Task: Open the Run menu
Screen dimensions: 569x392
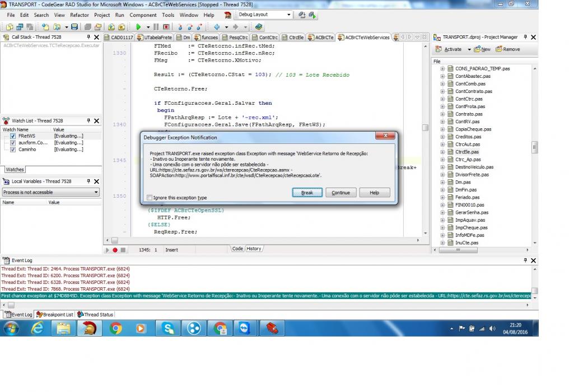Action: click(119, 15)
